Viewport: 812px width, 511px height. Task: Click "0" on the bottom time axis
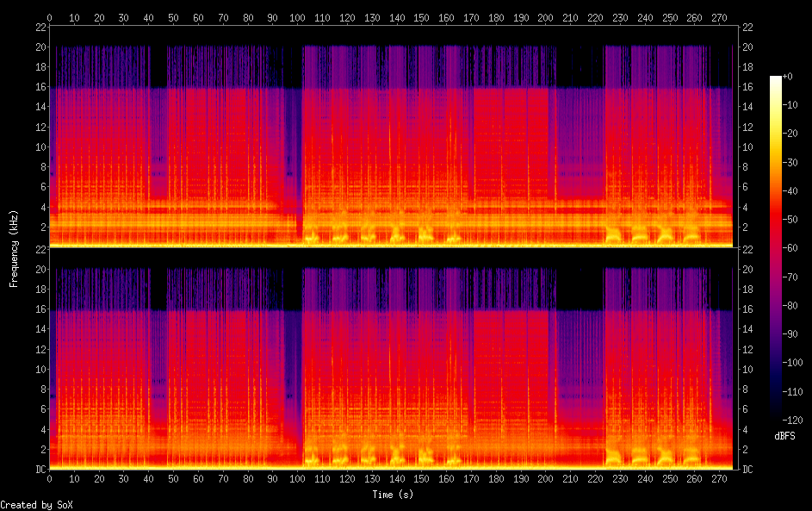[x=49, y=479]
